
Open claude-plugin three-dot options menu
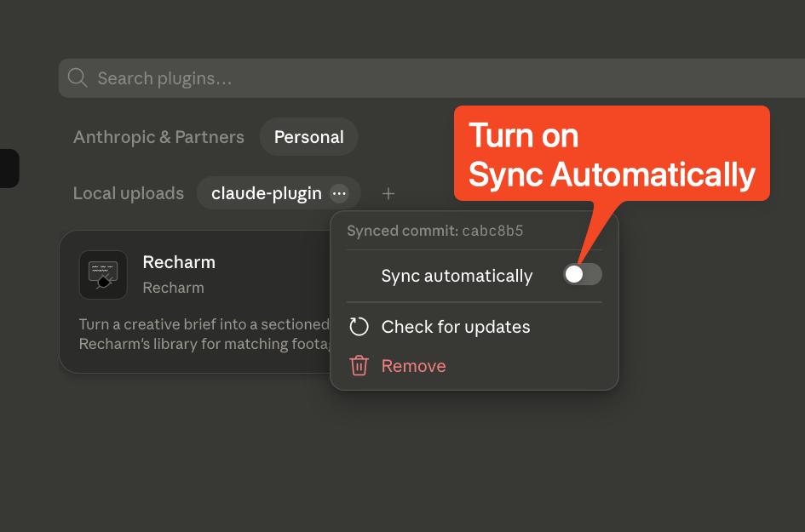tap(339, 193)
